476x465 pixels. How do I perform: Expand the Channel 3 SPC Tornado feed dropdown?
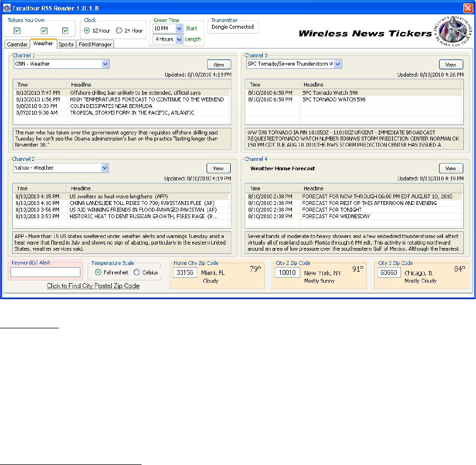click(338, 64)
